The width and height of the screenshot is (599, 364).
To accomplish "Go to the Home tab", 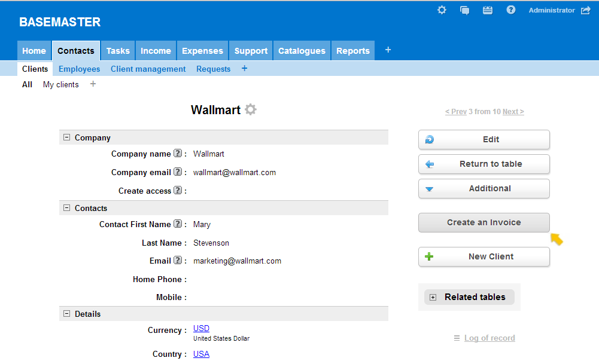I will 34,51.
